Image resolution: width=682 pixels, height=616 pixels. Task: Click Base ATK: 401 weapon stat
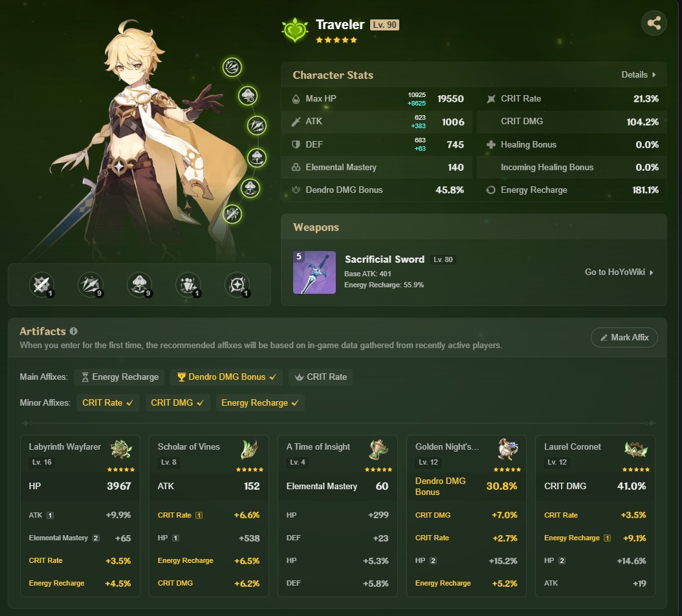[x=368, y=274]
